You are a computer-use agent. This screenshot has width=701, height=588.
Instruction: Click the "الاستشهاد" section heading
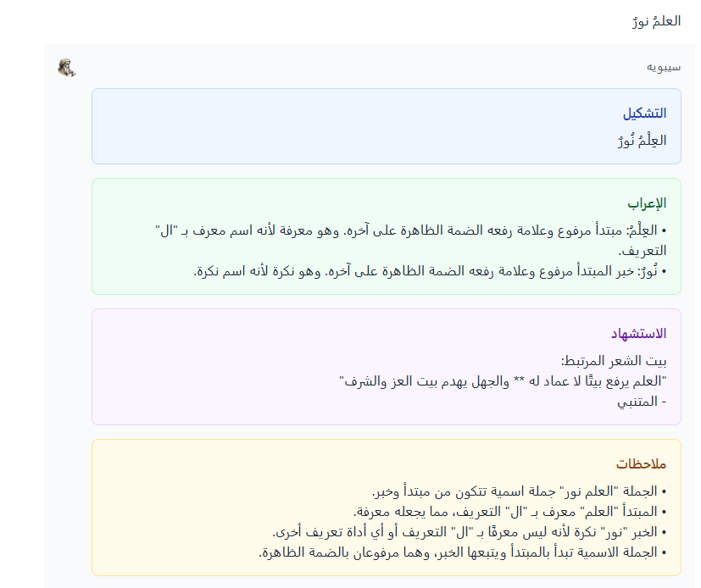638,333
